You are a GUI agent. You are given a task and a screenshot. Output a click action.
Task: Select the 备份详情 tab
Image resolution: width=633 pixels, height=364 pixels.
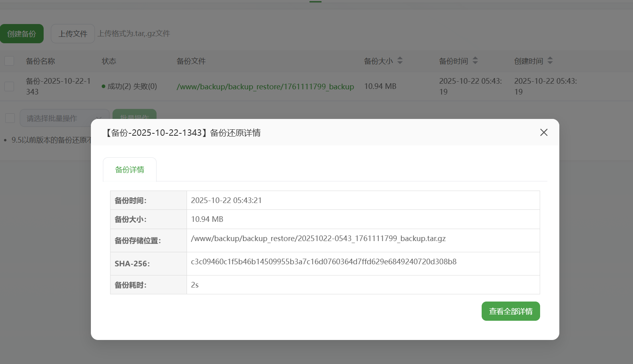(130, 170)
